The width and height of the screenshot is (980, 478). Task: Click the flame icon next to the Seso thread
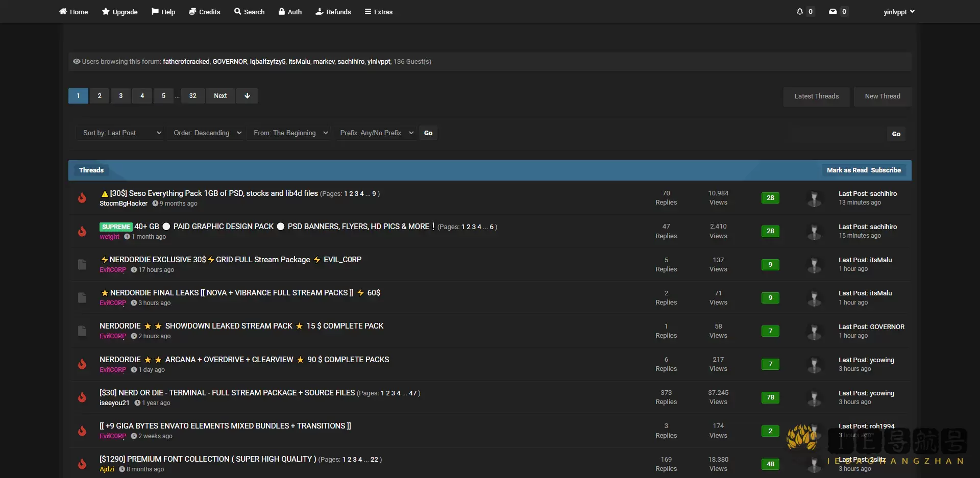pos(82,198)
